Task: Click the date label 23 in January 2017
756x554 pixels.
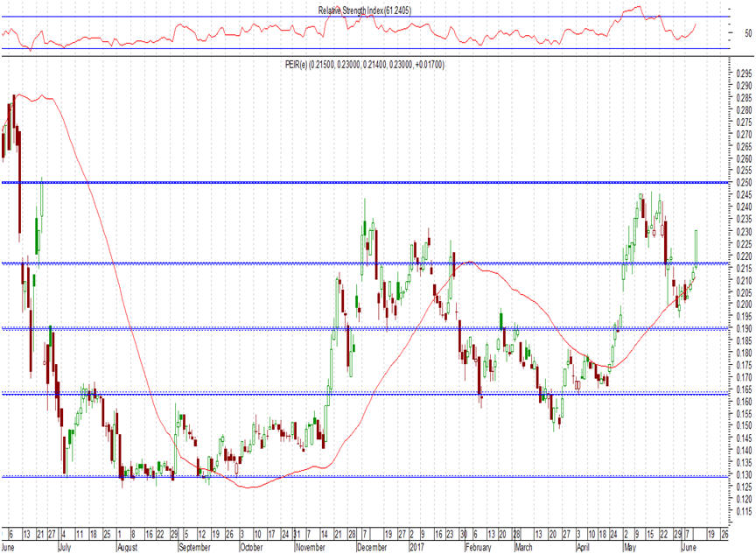Action: pos(450,534)
